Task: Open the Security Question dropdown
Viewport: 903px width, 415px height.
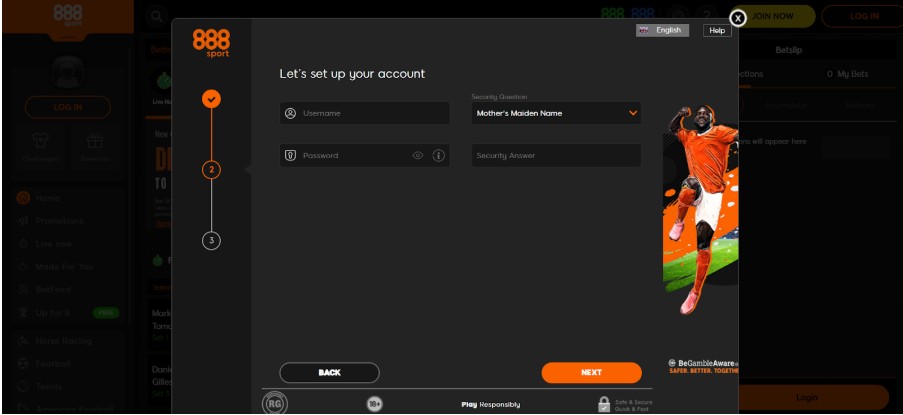Action: 555,113
